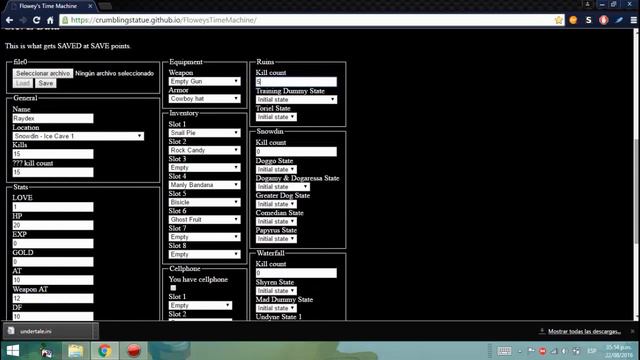Click Mostrar todas las descargas link

[x=584, y=331]
